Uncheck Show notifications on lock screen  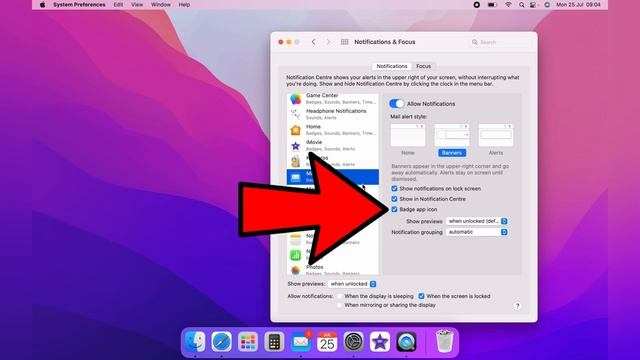click(x=394, y=189)
